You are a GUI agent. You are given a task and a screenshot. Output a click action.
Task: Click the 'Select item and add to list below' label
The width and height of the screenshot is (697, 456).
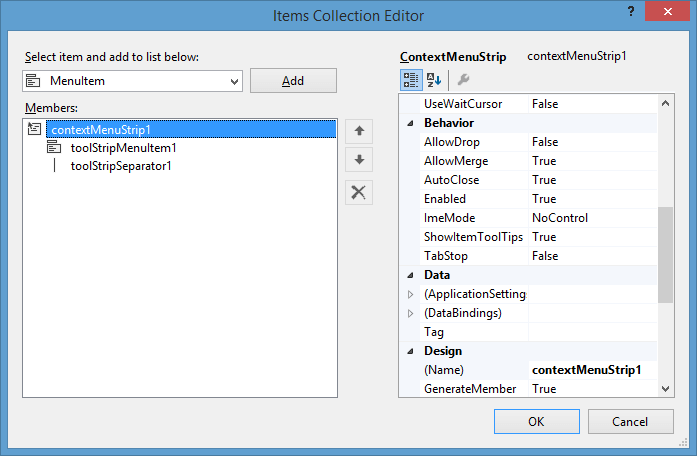click(x=112, y=57)
